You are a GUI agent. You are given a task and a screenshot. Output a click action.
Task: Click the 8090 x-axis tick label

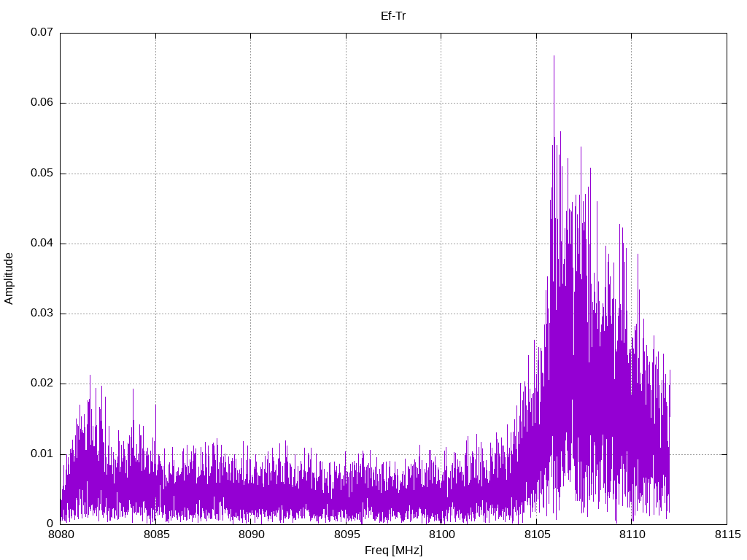pos(251,534)
